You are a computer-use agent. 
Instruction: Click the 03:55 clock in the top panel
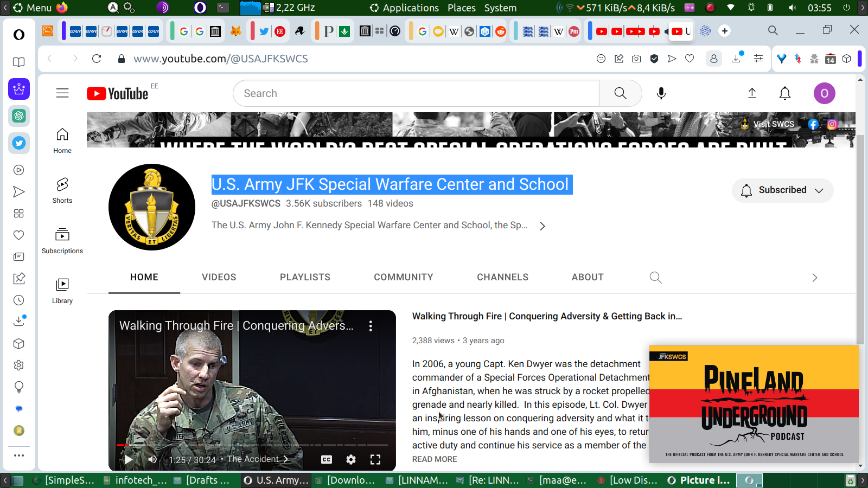click(x=819, y=8)
